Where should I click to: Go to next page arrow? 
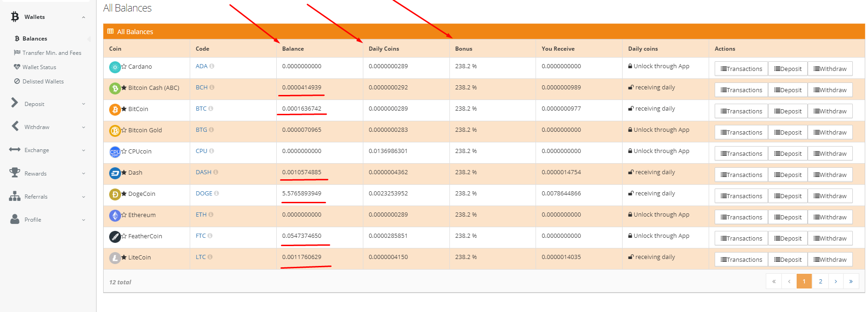(x=836, y=281)
